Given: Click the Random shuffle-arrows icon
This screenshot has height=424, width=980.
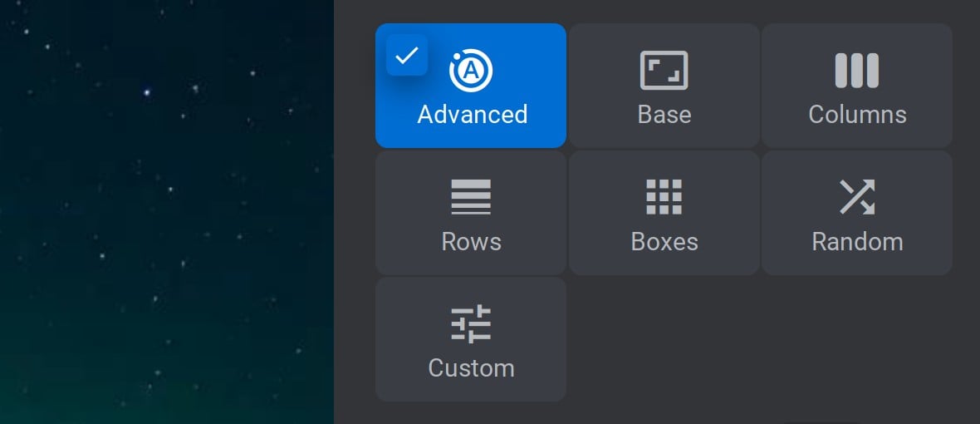Looking at the screenshot, I should tap(857, 197).
